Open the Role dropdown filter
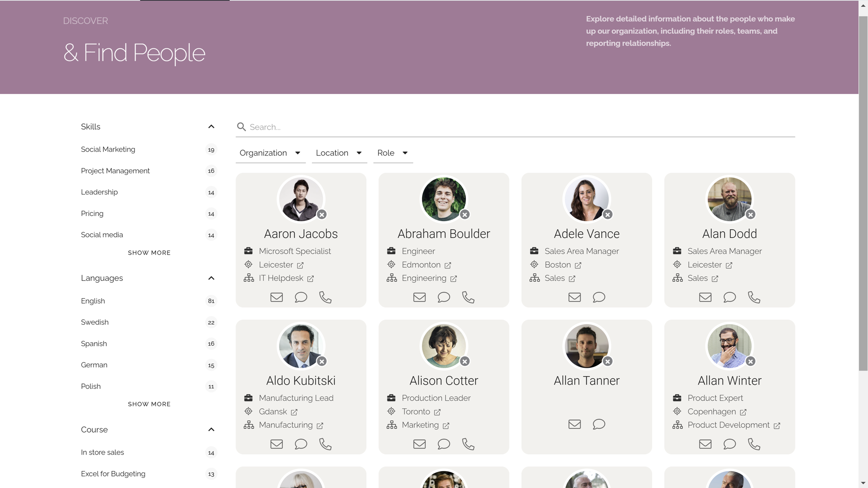Screen dimensions: 868x488 393,153
